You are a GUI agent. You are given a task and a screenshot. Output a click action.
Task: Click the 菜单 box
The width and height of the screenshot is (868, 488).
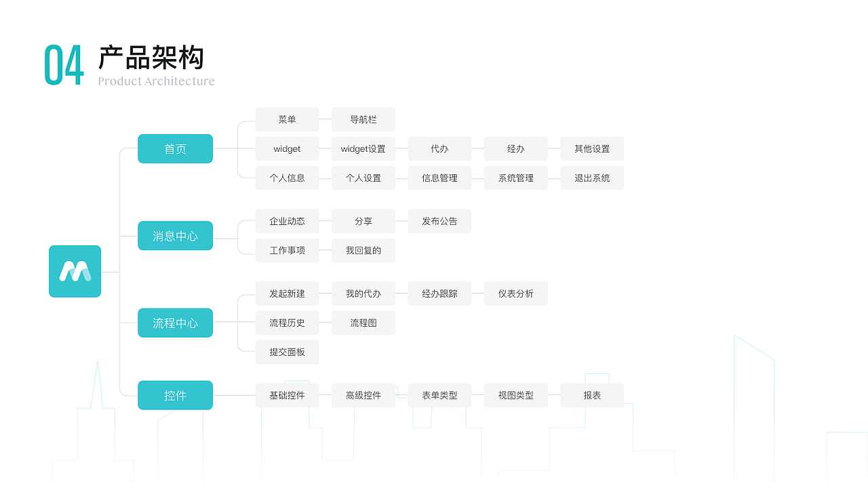click(x=287, y=119)
